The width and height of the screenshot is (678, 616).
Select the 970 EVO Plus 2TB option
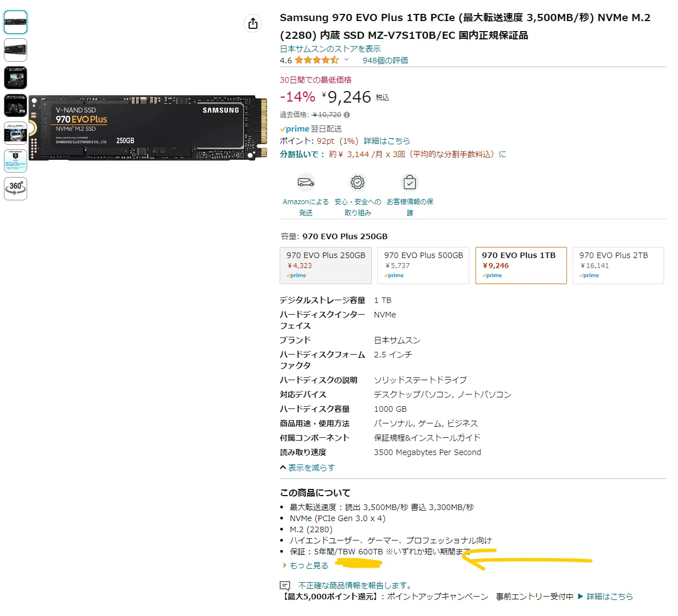click(x=618, y=265)
